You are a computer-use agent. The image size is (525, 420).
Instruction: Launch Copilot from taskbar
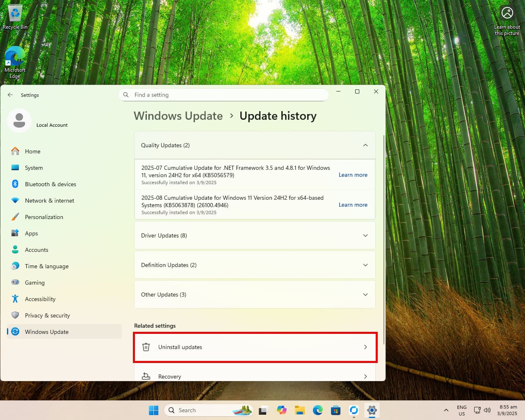tap(282, 410)
